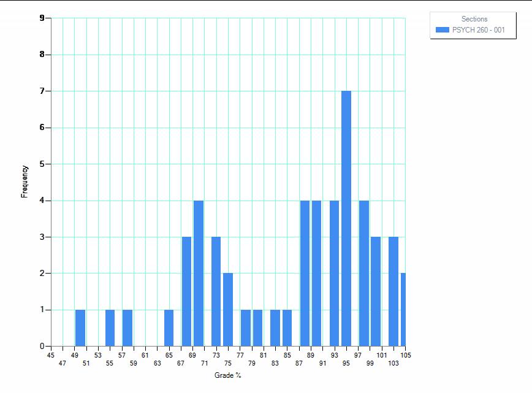This screenshot has height=395, width=532.
Task: Click the 45 label on the x-axis
Action: pyautogui.click(x=51, y=355)
